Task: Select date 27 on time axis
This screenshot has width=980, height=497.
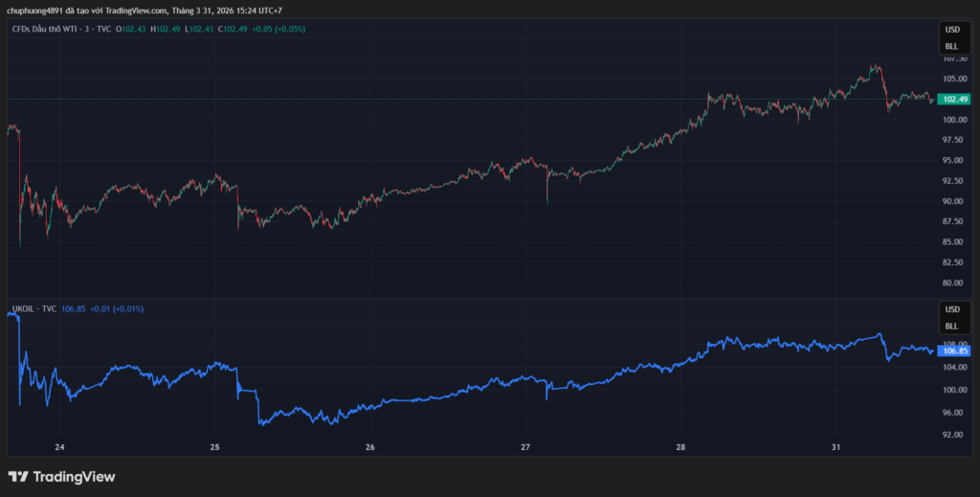Action: click(525, 447)
